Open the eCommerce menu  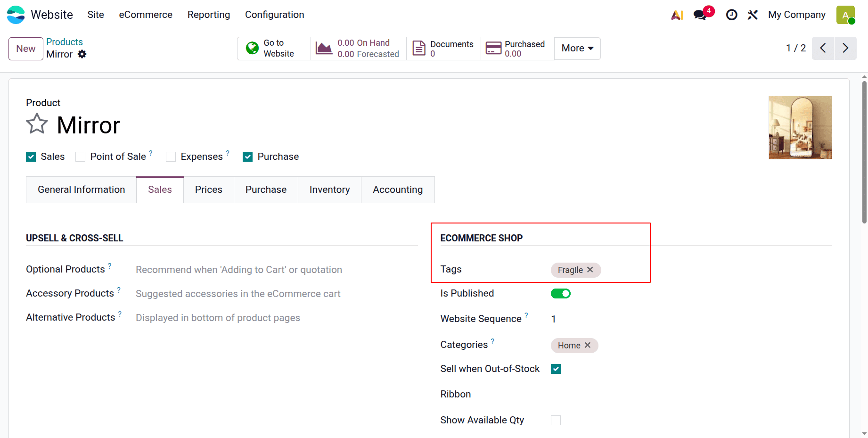point(146,15)
